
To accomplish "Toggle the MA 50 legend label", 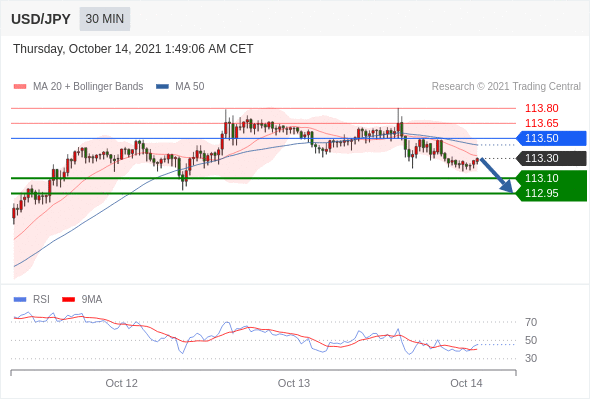I will 190,87.
